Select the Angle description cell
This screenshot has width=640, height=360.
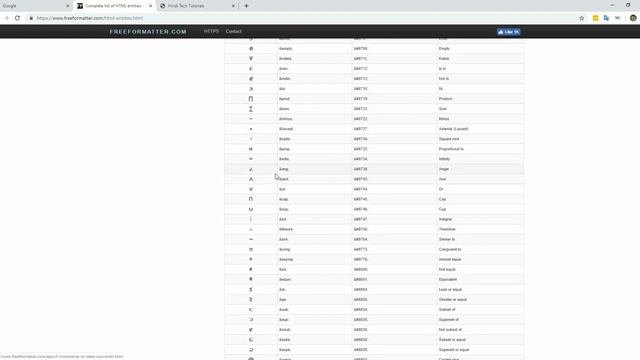tap(480, 169)
